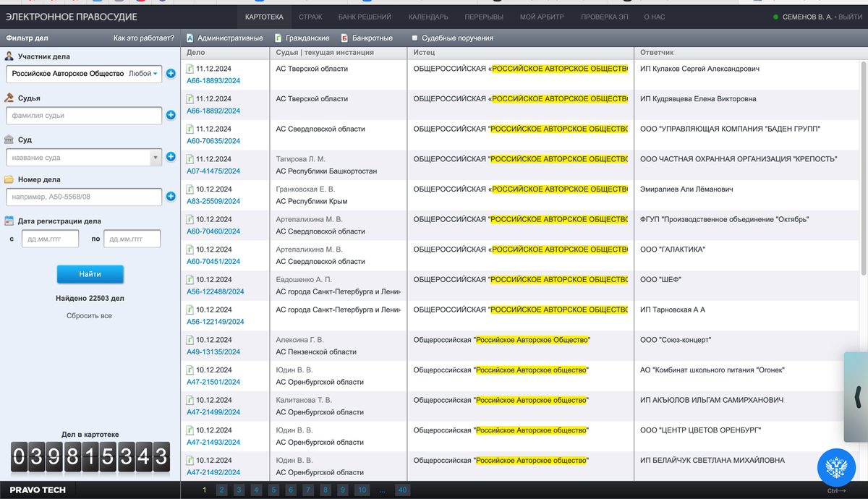Open the round blue eagle emblem widget
Screen dimensions: 868x499
(x=836, y=466)
